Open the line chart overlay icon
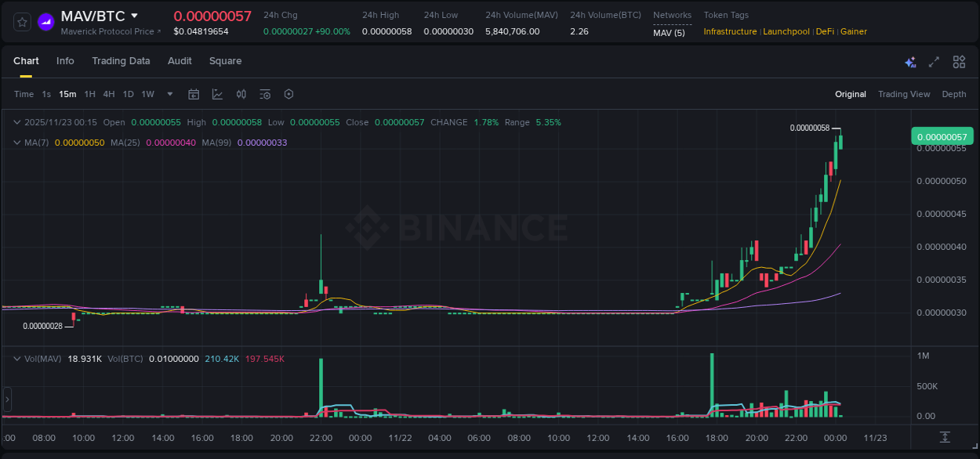 tap(217, 94)
